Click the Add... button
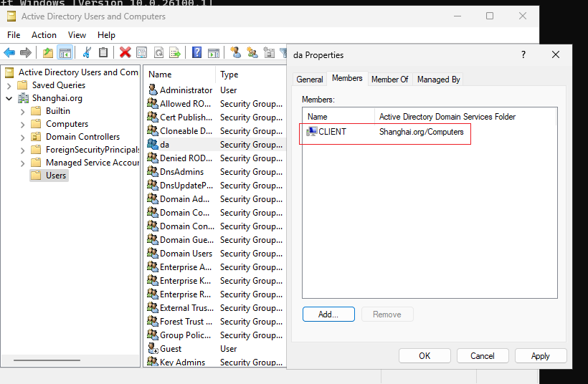The image size is (588, 384). coord(328,315)
